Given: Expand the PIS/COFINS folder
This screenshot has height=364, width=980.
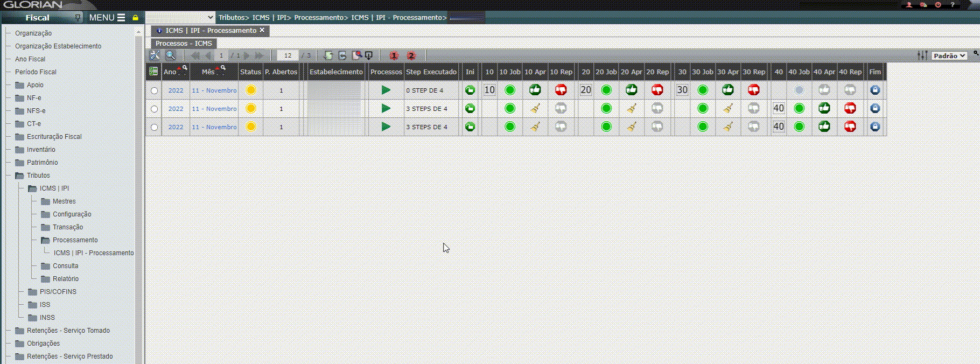Looking at the screenshot, I should point(33,292).
